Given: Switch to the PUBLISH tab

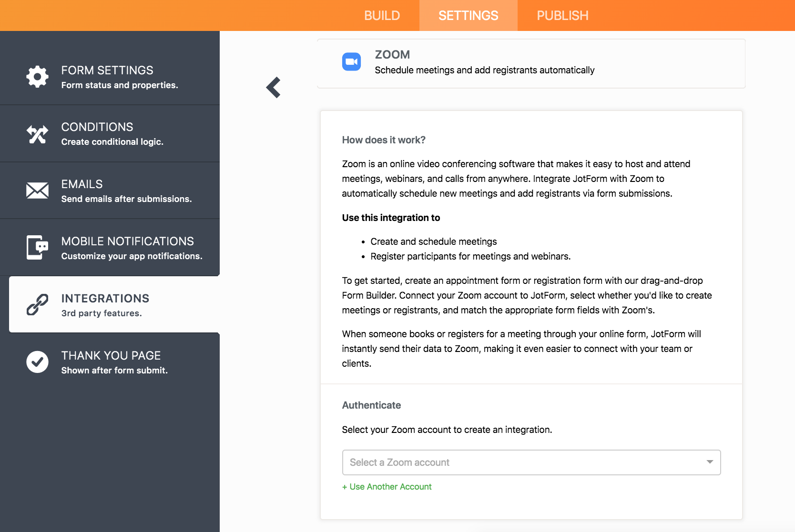Looking at the screenshot, I should click(x=562, y=16).
